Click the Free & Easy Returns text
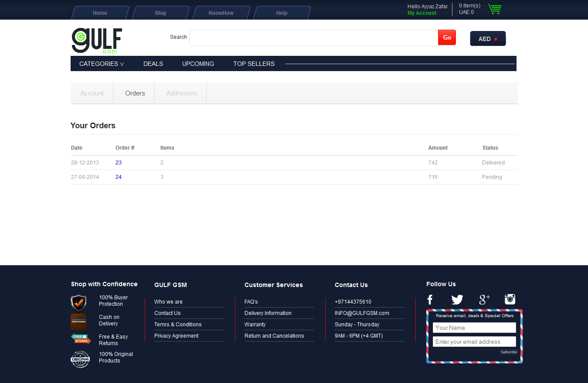The height and width of the screenshot is (383, 588). (113, 340)
